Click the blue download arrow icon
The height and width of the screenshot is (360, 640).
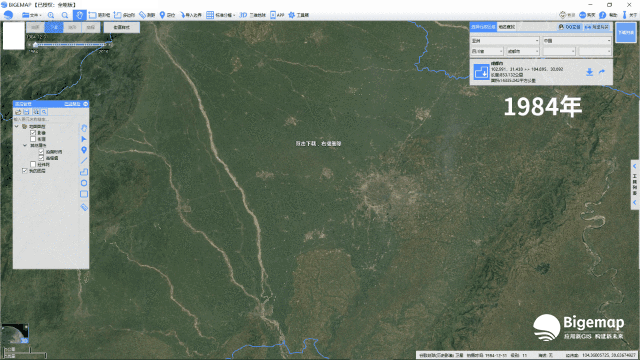coord(589,72)
